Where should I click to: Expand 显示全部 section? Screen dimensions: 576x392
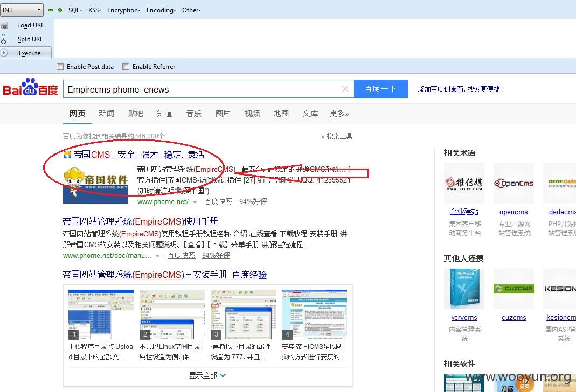click(x=207, y=375)
